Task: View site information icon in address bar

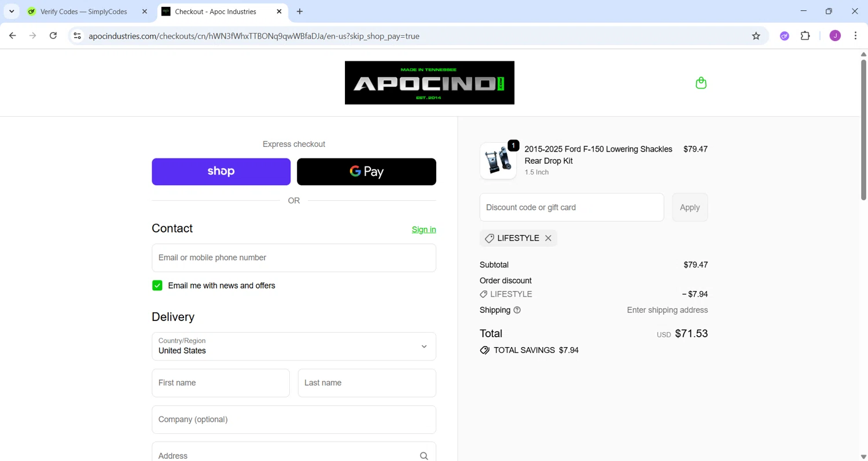Action: 77,36
